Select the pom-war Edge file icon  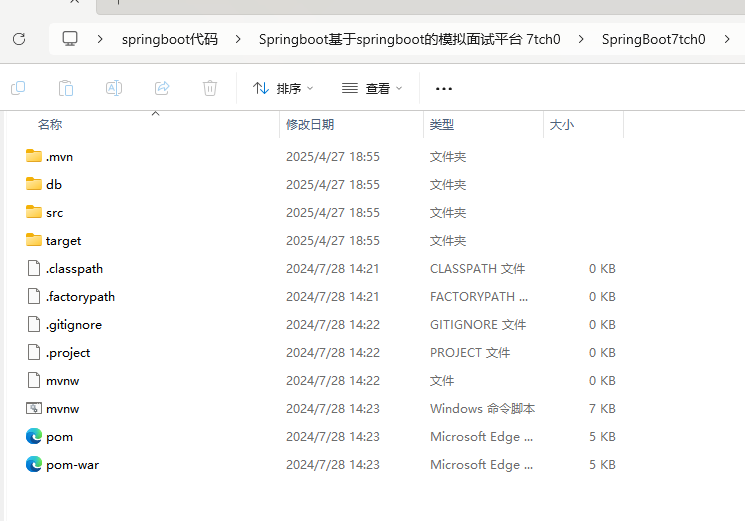coord(34,464)
